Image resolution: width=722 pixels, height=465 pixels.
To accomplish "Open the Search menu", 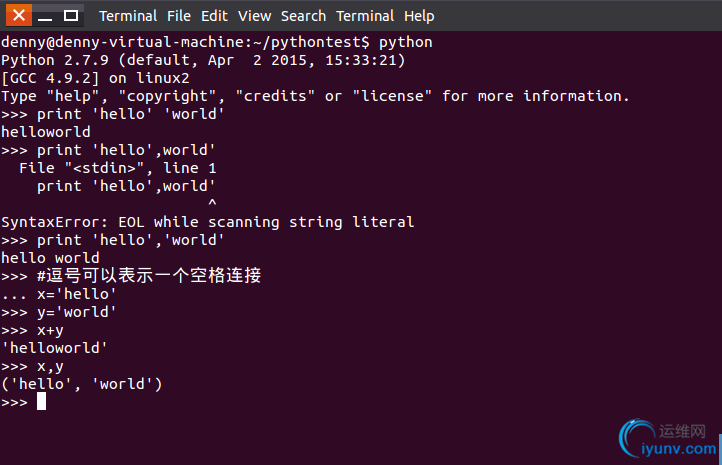I will tap(303, 16).
